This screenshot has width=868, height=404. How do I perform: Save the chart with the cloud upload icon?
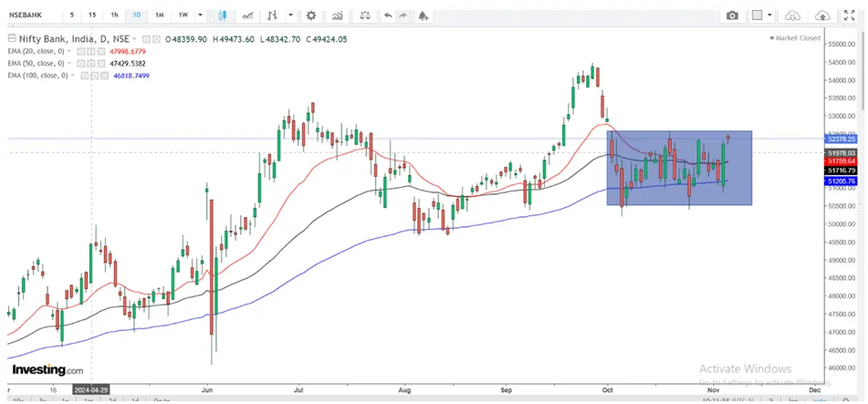tap(823, 16)
